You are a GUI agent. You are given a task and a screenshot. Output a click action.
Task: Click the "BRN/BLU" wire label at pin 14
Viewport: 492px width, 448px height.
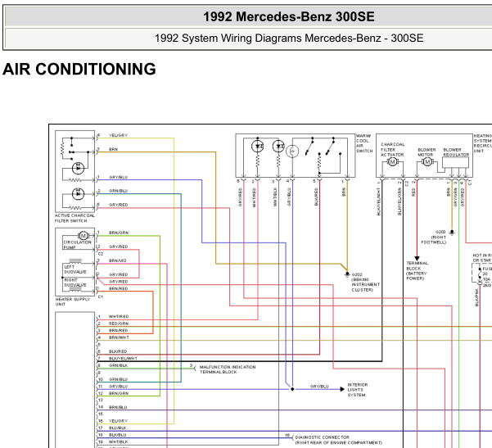(118, 407)
